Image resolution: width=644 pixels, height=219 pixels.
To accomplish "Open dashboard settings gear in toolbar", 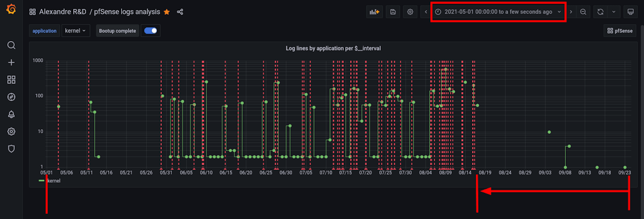I will tap(410, 12).
